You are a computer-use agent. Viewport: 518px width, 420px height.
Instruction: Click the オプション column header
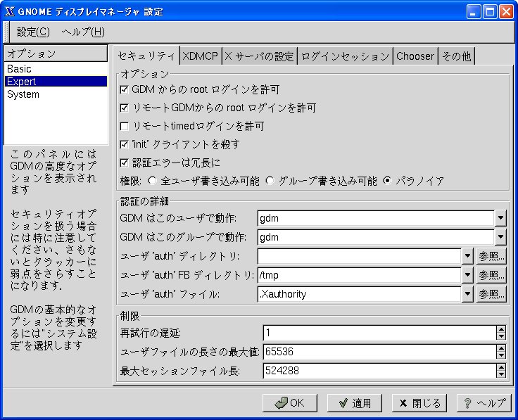pyautogui.click(x=56, y=53)
